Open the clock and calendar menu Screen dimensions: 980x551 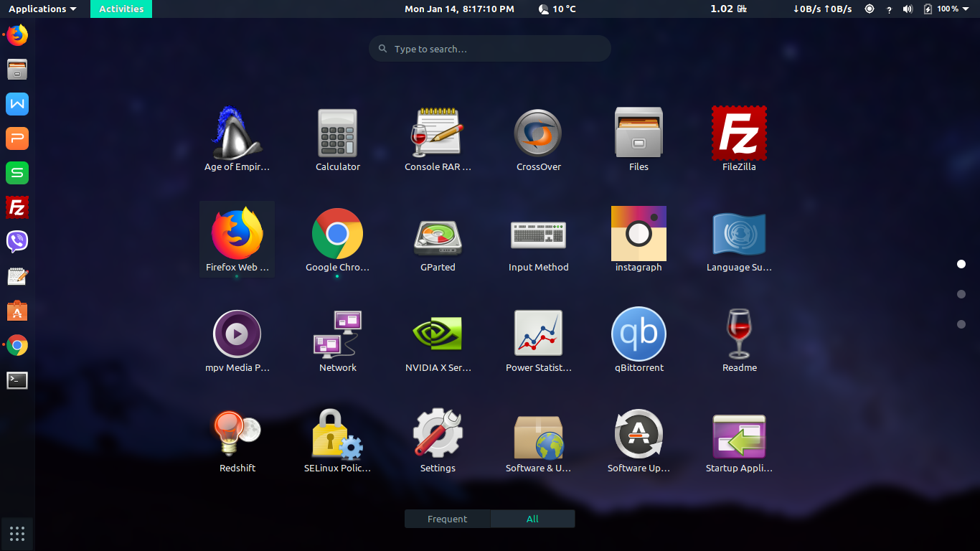(x=459, y=9)
